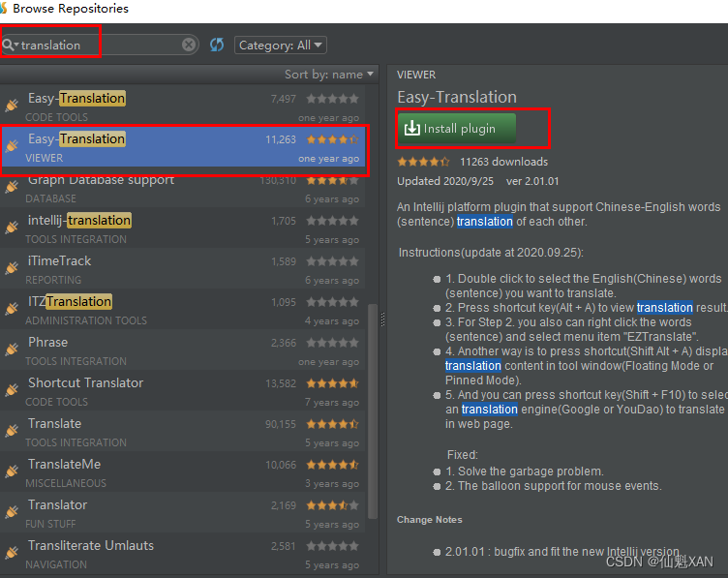Click the star rating of Translate plugin
The image size is (728, 578).
pos(332,424)
